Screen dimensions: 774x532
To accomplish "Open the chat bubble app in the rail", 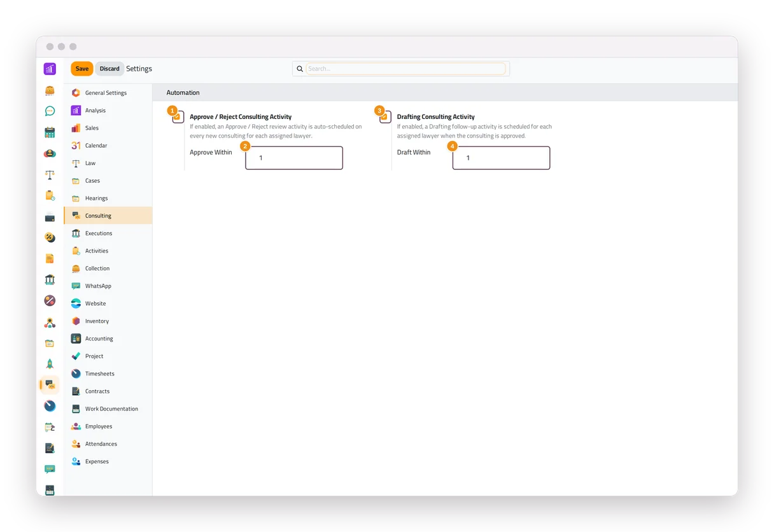I will [50, 111].
